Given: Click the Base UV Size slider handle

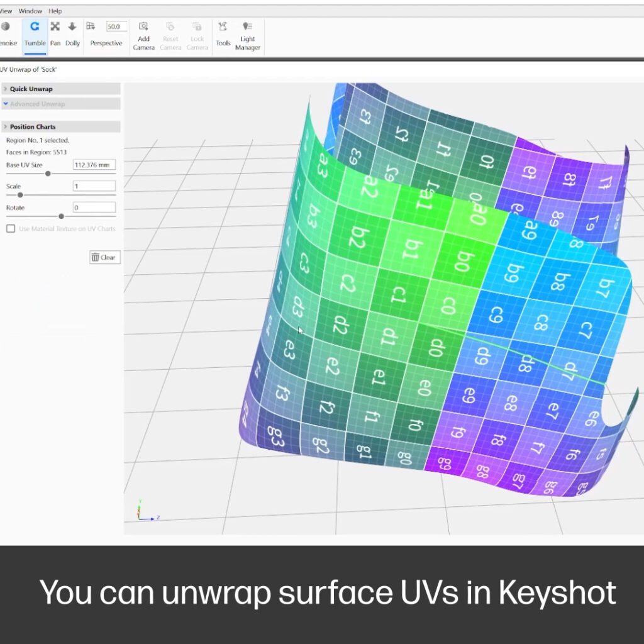Looking at the screenshot, I should [x=48, y=174].
